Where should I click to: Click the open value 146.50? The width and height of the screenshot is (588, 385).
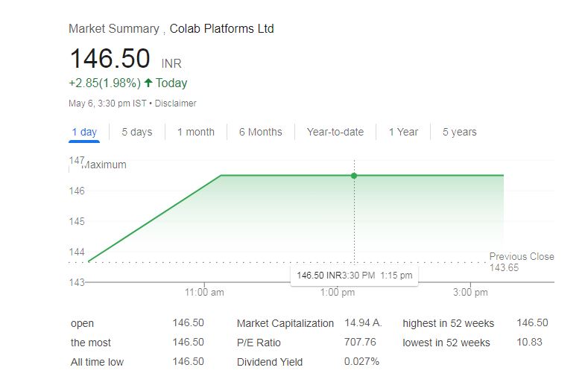[189, 322]
